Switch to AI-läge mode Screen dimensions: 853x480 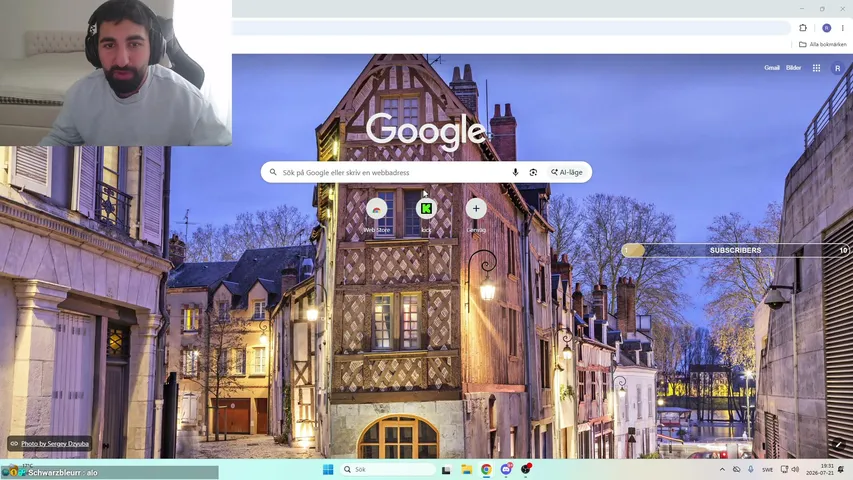(566, 172)
